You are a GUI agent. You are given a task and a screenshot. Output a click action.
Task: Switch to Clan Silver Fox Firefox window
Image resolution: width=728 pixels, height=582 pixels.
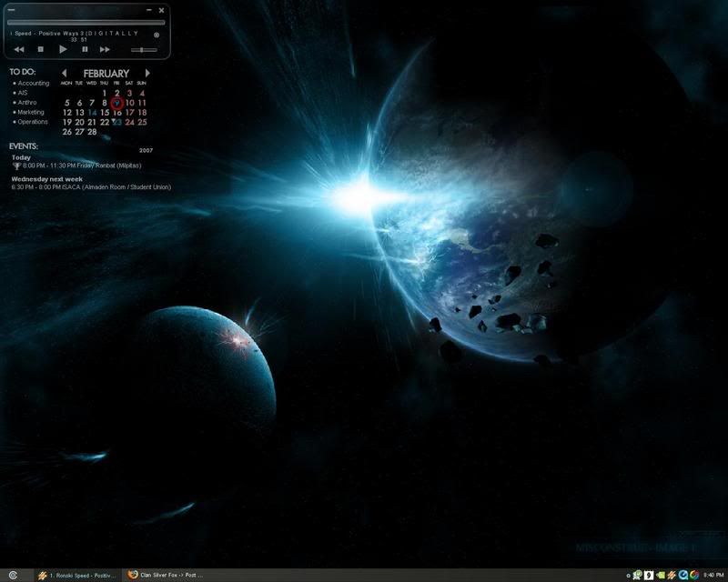pyautogui.click(x=165, y=576)
